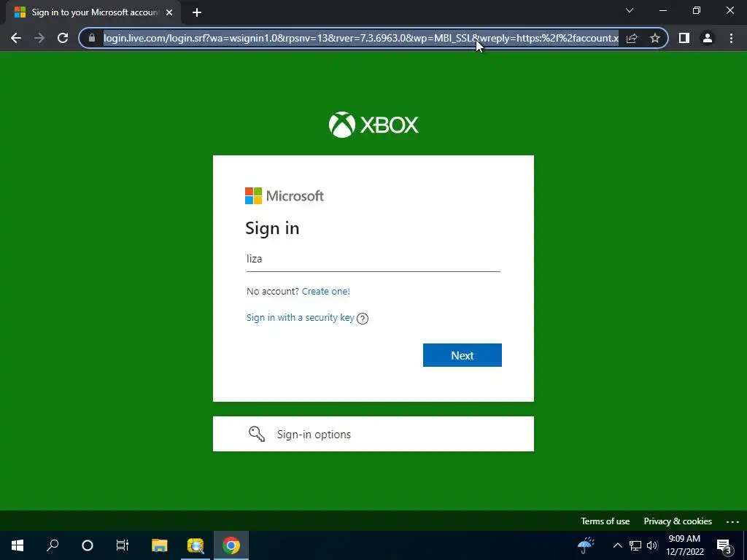Open the clock showing 9:09 AM

(684, 545)
